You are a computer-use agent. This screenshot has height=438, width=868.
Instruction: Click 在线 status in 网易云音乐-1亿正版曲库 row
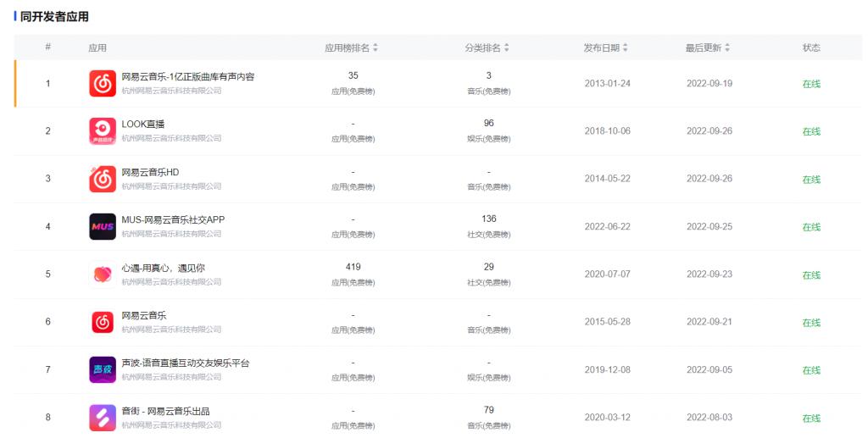[x=811, y=84]
